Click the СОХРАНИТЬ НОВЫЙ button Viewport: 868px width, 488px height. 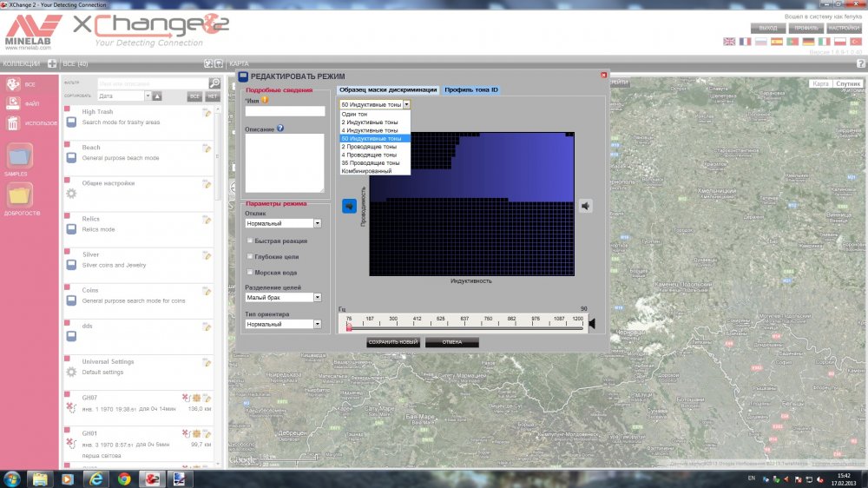(393, 342)
